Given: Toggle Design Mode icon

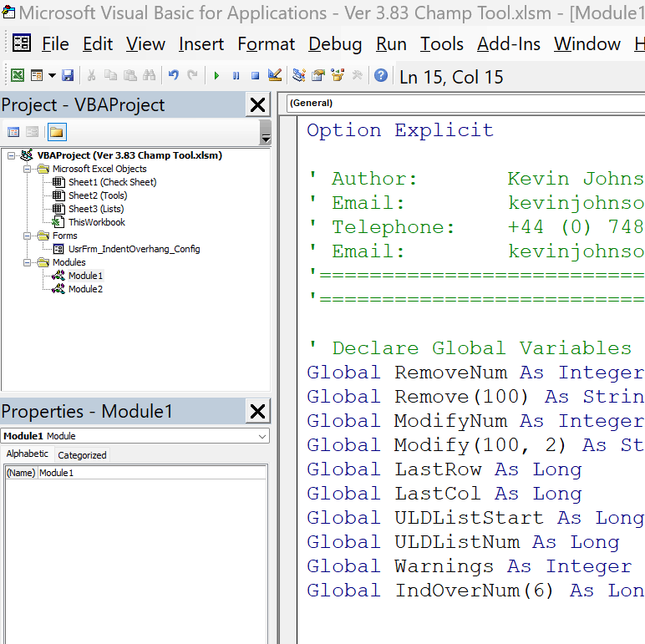Looking at the screenshot, I should point(275,75).
